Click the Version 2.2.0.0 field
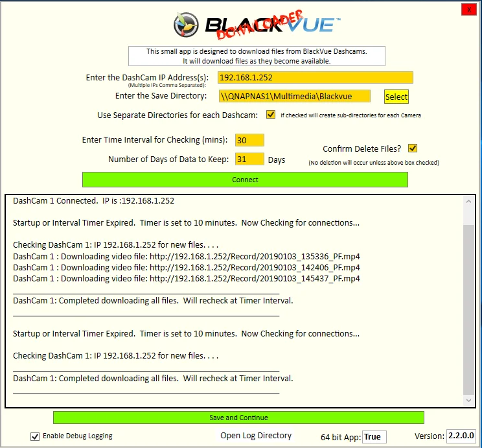The height and width of the screenshot is (448, 482). click(x=461, y=436)
